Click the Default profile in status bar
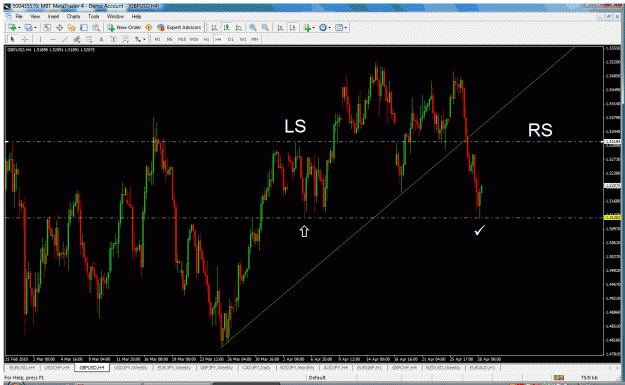Viewport: 625px width, 385px height. point(317,377)
